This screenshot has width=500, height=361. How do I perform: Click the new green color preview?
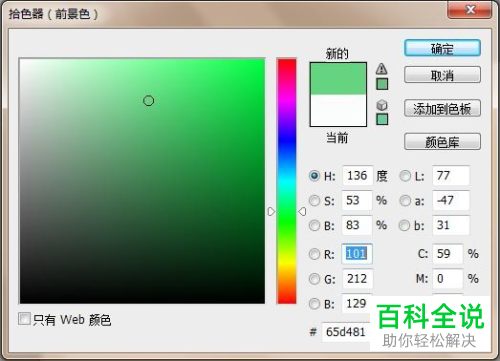pos(338,79)
